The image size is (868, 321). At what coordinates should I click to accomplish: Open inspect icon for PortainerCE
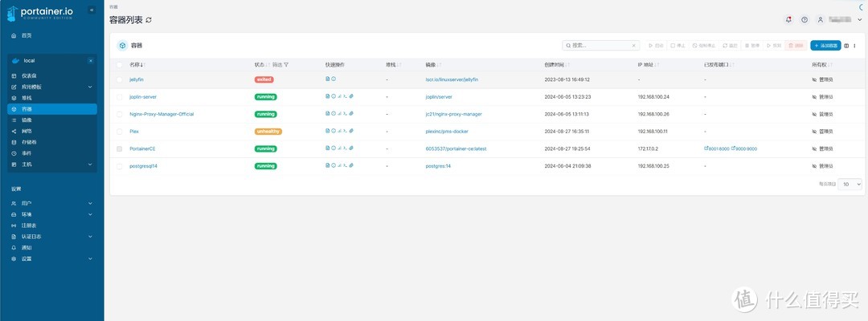(334, 148)
